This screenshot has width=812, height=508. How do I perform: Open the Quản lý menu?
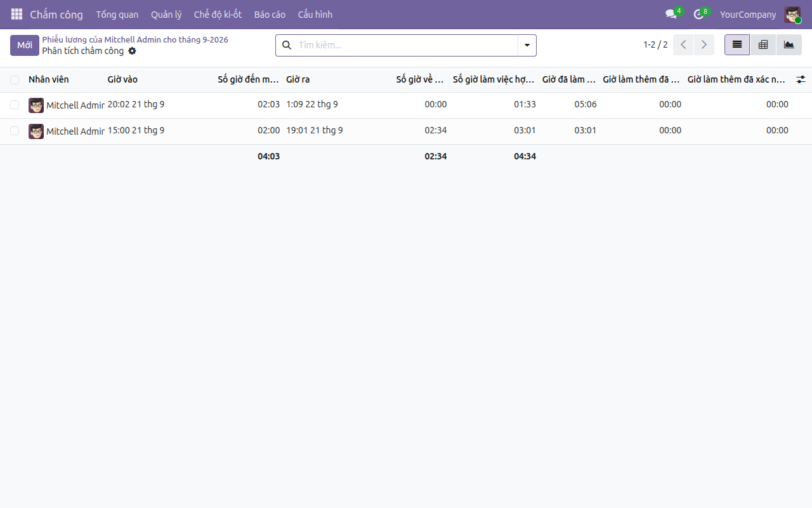click(166, 14)
